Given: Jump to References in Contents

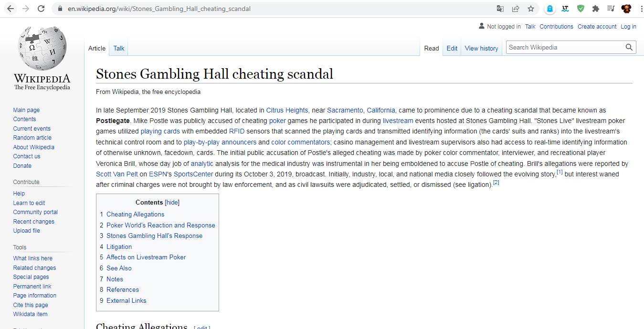Looking at the screenshot, I should point(123,290).
